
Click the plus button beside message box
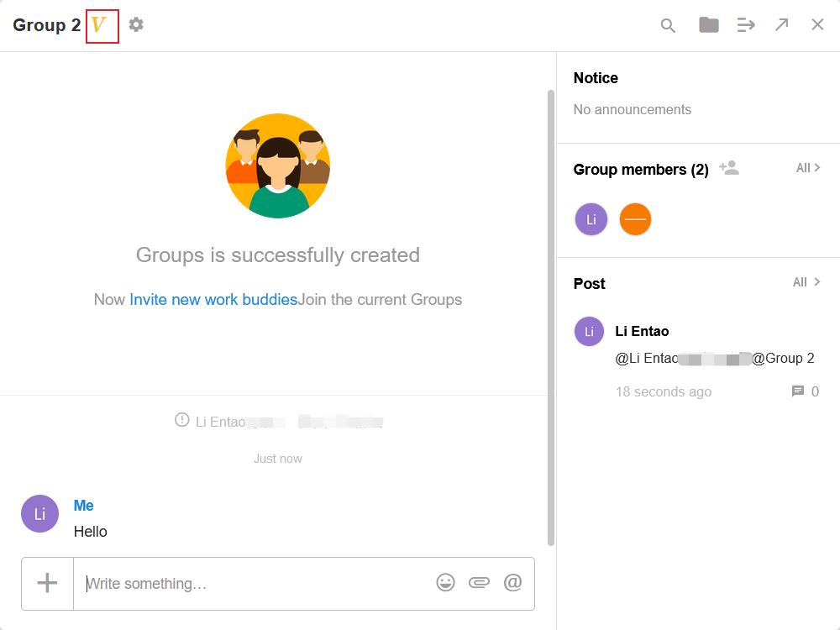pyautogui.click(x=47, y=583)
